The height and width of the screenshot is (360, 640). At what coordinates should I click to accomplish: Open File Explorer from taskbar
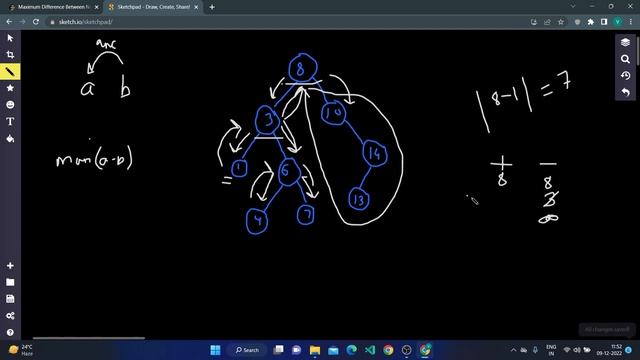(315, 350)
